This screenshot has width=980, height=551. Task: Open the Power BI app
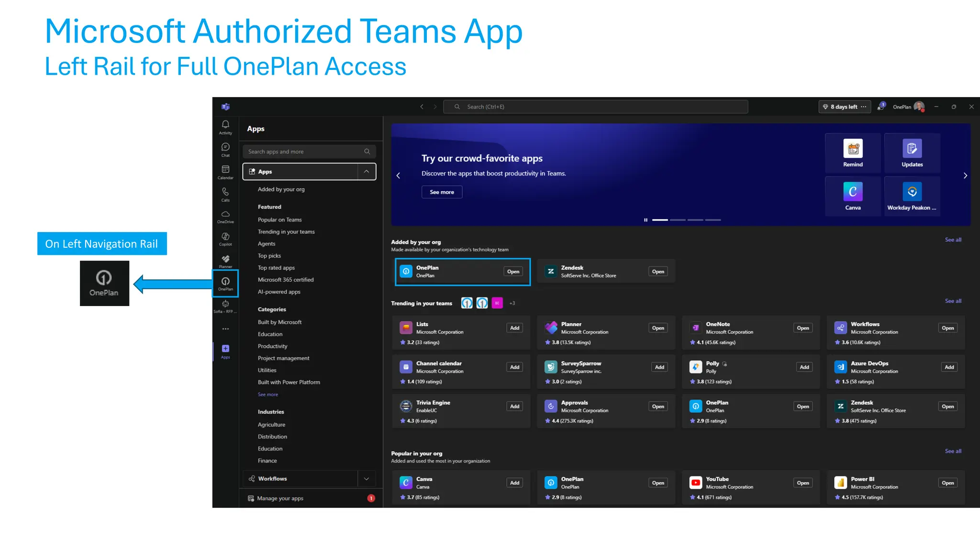click(x=948, y=483)
